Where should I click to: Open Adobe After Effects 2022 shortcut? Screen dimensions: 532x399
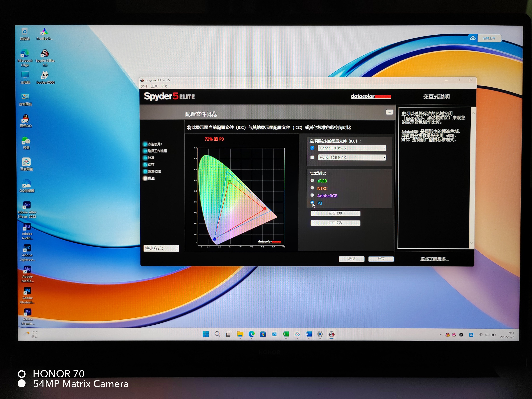27,205
